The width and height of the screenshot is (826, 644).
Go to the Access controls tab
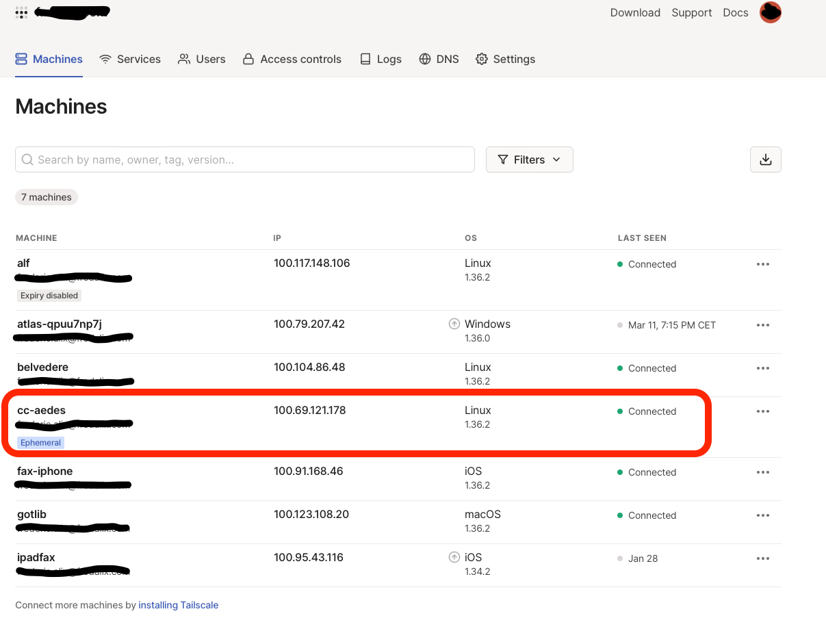(292, 59)
